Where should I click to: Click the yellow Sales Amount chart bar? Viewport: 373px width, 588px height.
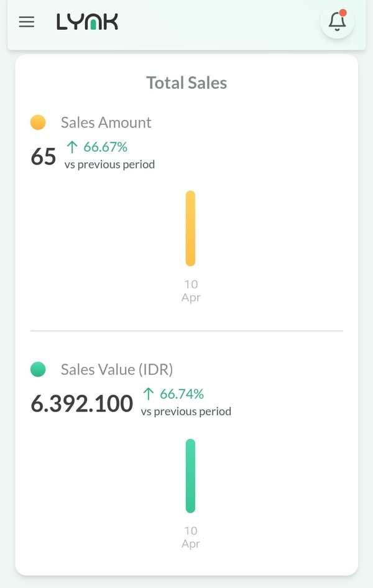190,228
